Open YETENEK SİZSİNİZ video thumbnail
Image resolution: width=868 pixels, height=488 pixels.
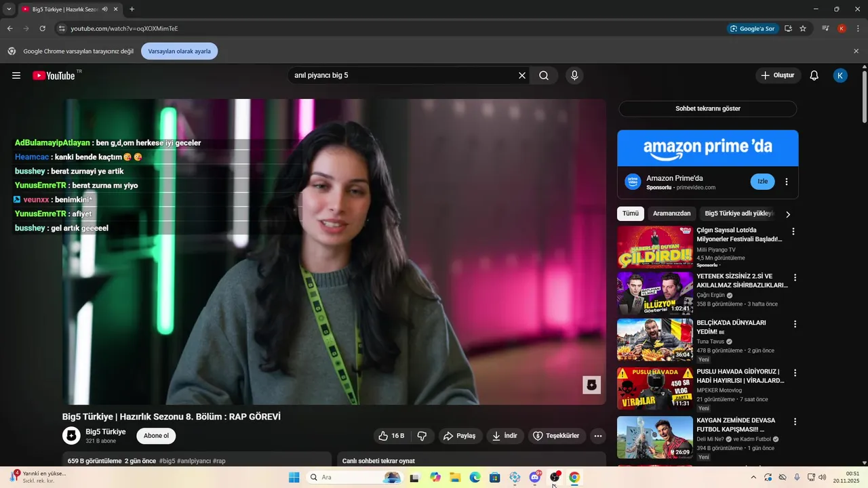click(x=655, y=293)
